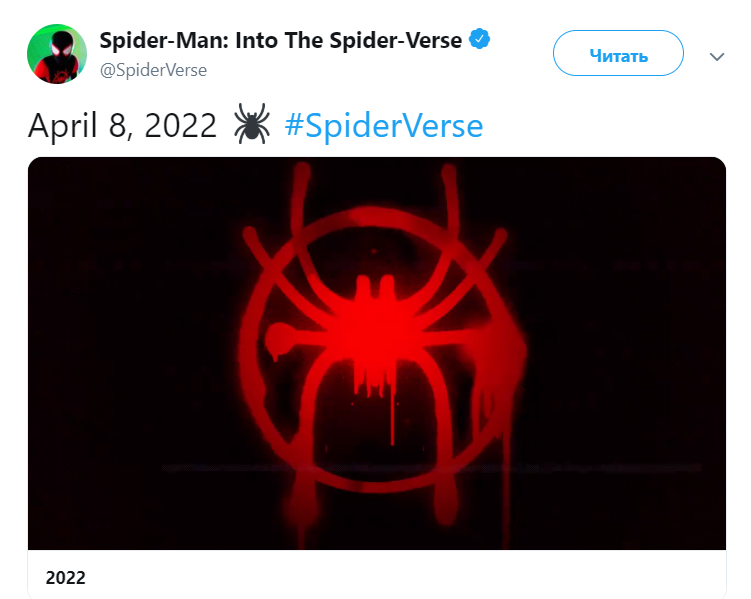This screenshot has width=751, height=599.
Task: Click the black spider emoji in the tweet
Action: 251,126
